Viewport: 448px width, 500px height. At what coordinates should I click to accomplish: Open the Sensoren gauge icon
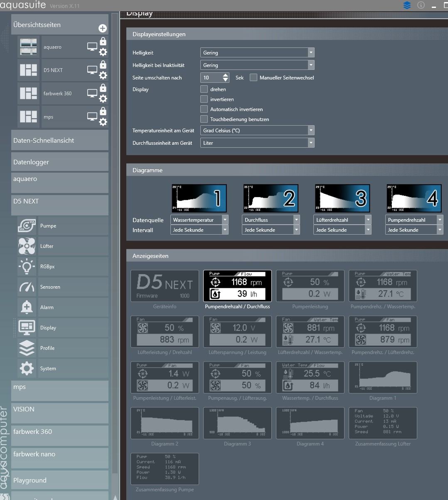pos(27,287)
